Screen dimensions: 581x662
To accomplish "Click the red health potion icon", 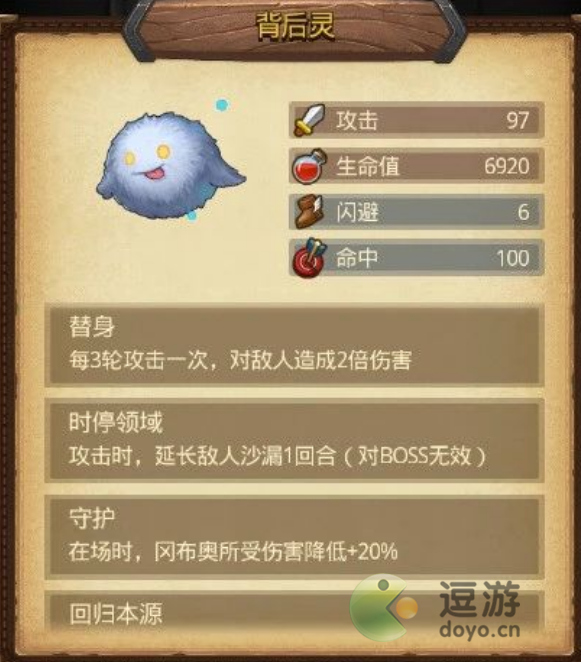I will pos(309,166).
